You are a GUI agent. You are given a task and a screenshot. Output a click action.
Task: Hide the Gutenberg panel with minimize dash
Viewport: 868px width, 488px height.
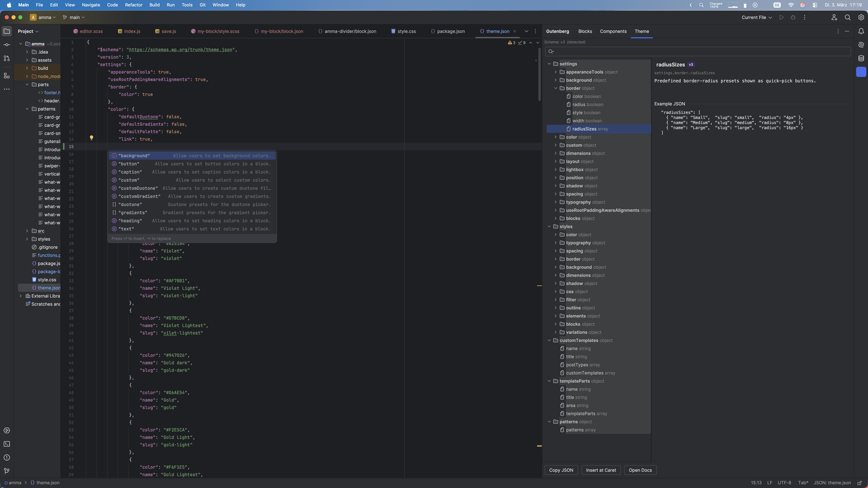847,31
